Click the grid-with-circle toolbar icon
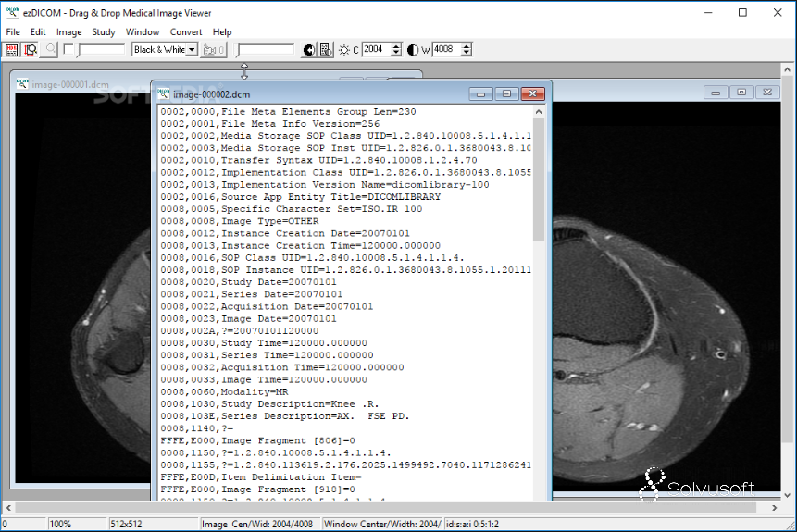The image size is (797, 532). pos(325,50)
